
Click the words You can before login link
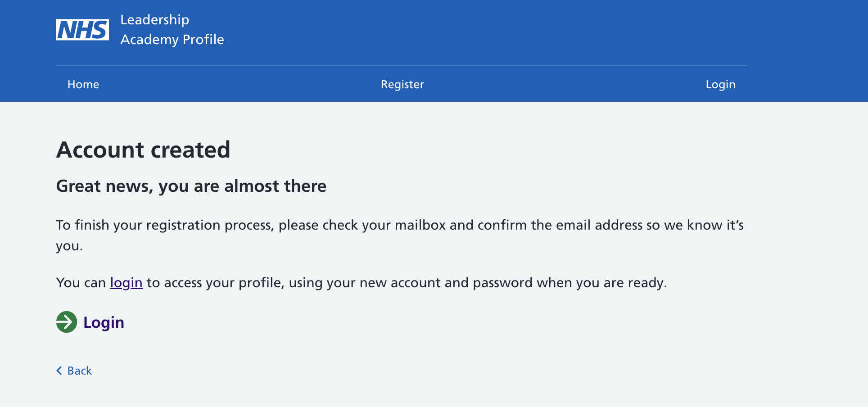(81, 282)
